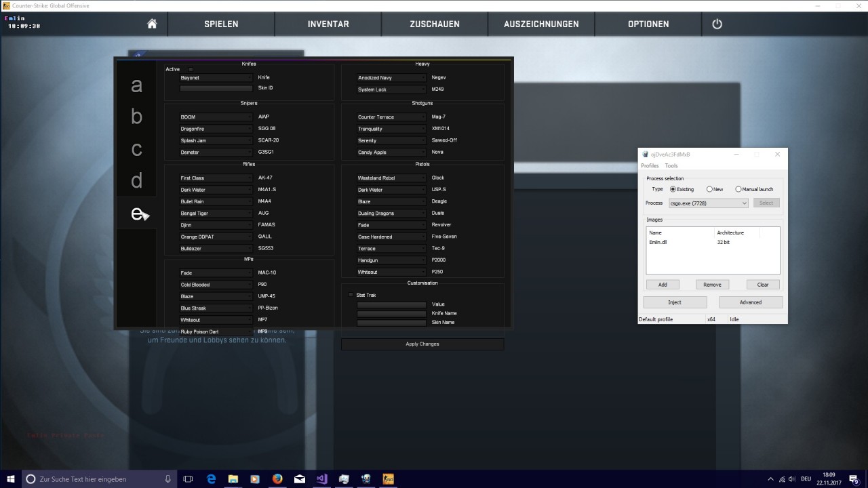Click the taskbar search box
Screen dimensions: 868x488
pyautogui.click(x=99, y=479)
